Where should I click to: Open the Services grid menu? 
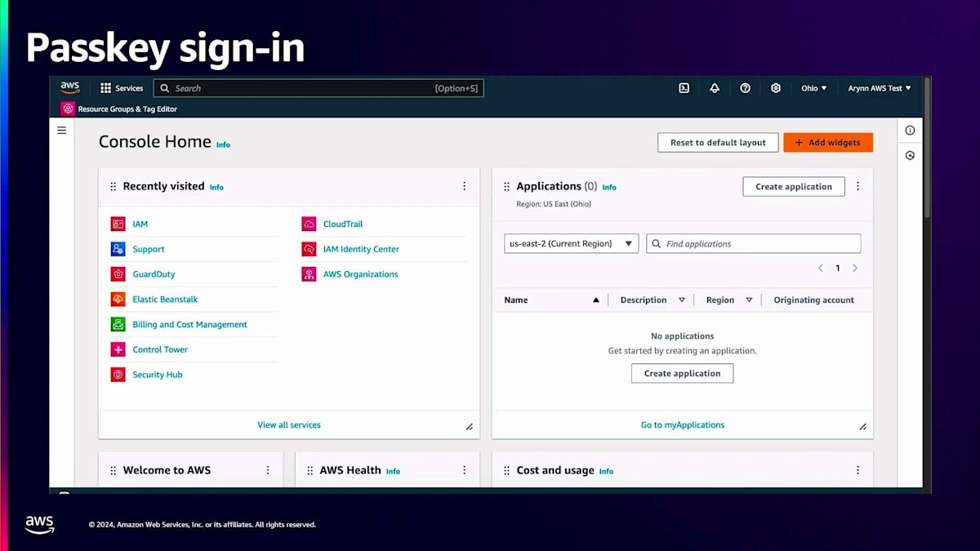point(122,88)
